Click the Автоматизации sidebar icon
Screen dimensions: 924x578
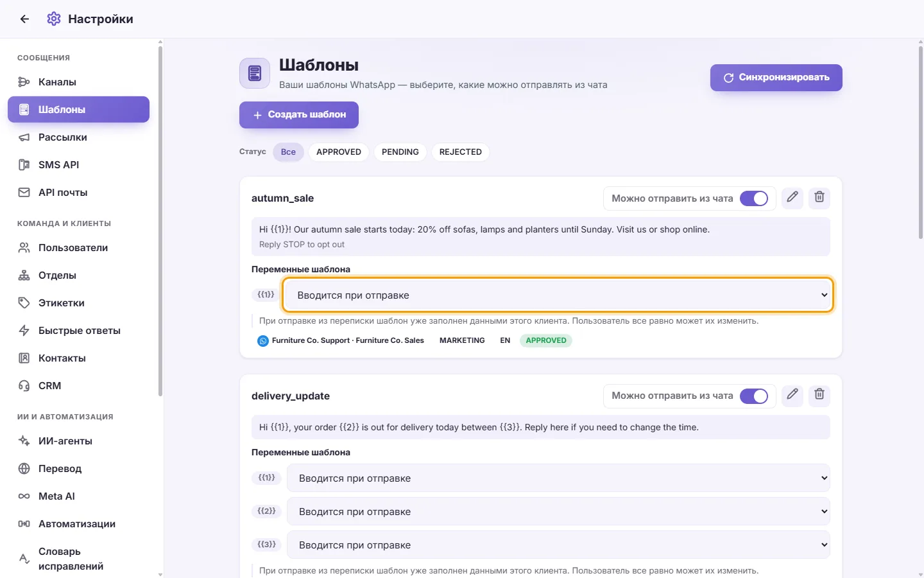[x=24, y=524]
